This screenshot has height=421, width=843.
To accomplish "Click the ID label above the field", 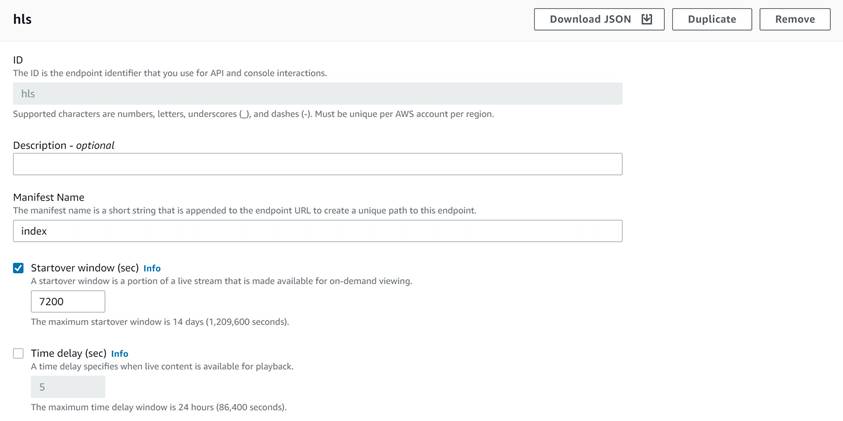I will [x=18, y=60].
